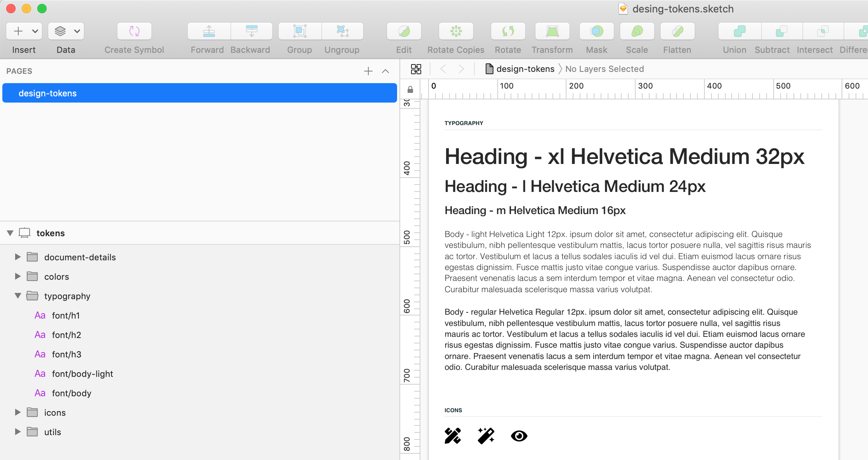This screenshot has height=460, width=868.
Task: Click the eye icon on canvas
Action: coord(519,436)
